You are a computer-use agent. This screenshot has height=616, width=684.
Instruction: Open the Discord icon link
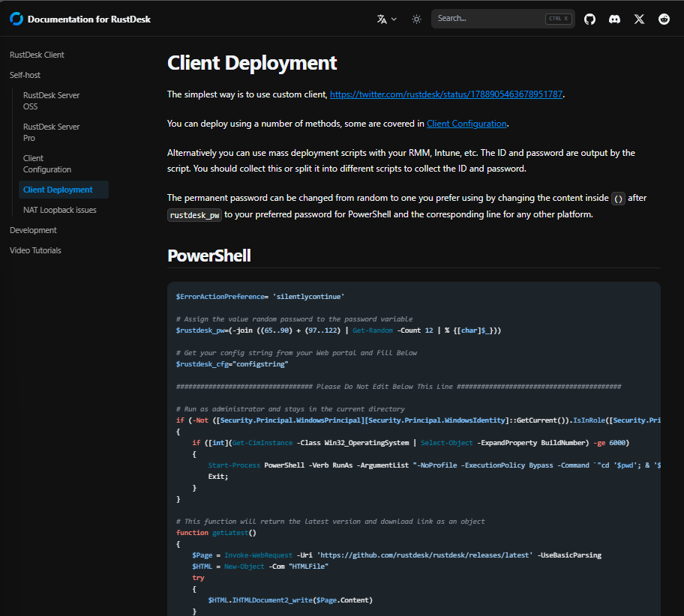615,19
